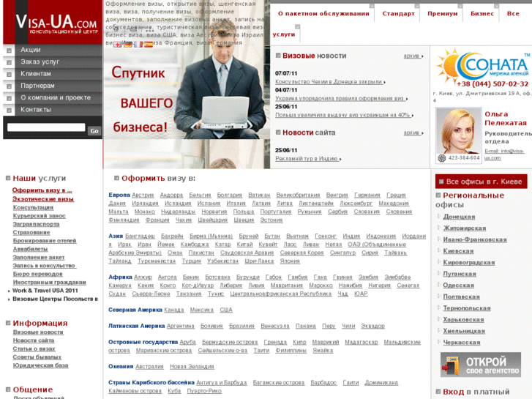The width and height of the screenshot is (532, 399).
Task: Choose Бразилия under Латинская Америка
Action: [x=241, y=326]
